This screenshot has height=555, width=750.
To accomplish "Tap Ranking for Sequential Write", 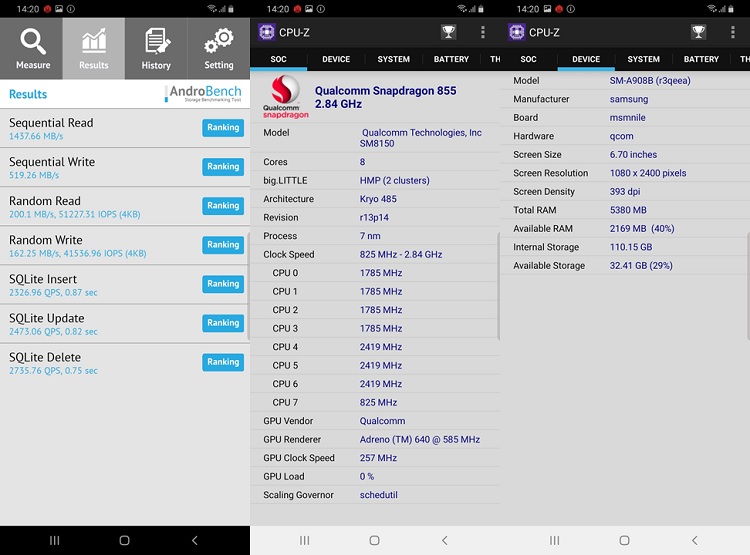I will tap(223, 166).
